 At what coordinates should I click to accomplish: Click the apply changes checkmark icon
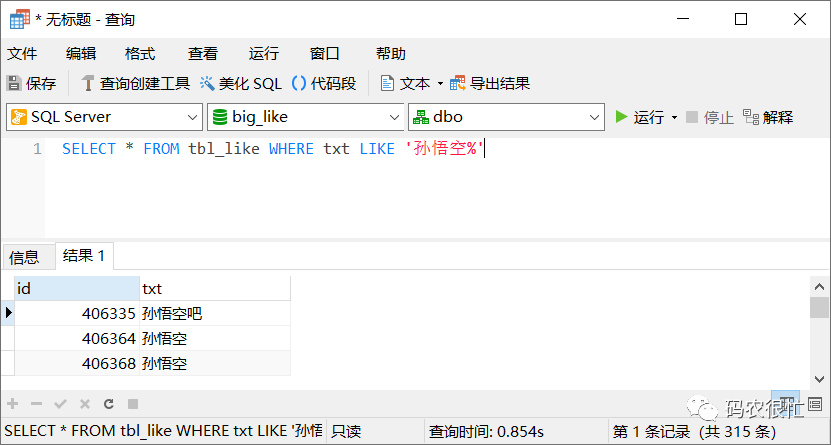[x=60, y=404]
